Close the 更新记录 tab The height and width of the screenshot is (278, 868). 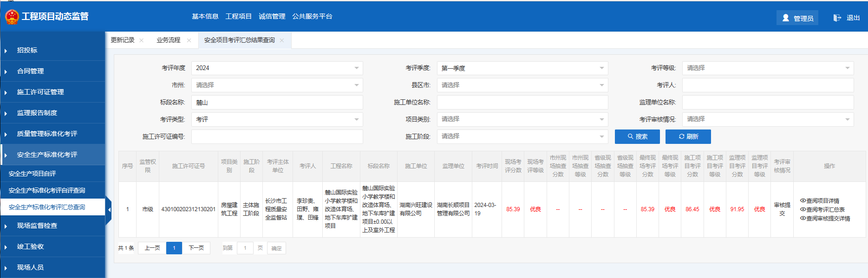click(x=142, y=40)
